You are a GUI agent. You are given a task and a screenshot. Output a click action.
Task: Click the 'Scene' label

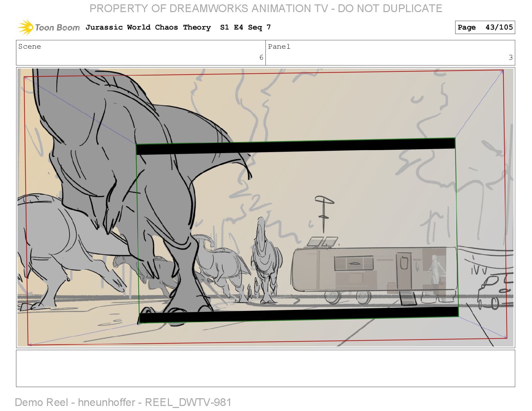pos(30,46)
